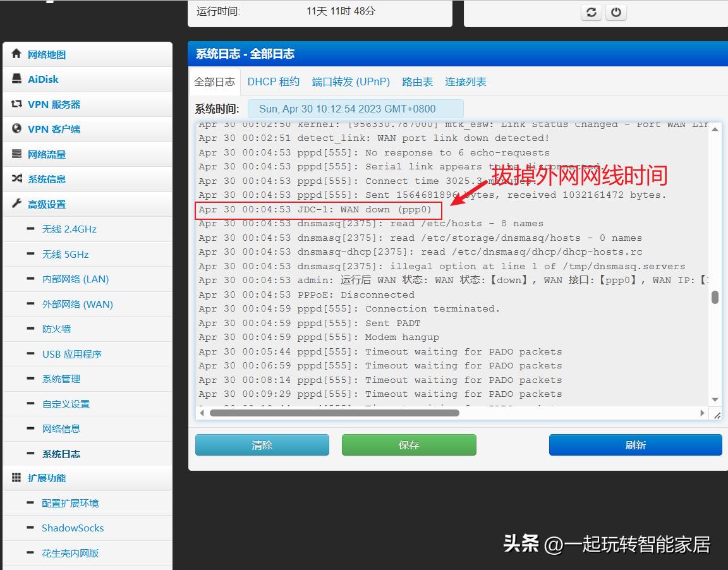Switch to the DHCP 租约 tab

pyautogui.click(x=274, y=82)
